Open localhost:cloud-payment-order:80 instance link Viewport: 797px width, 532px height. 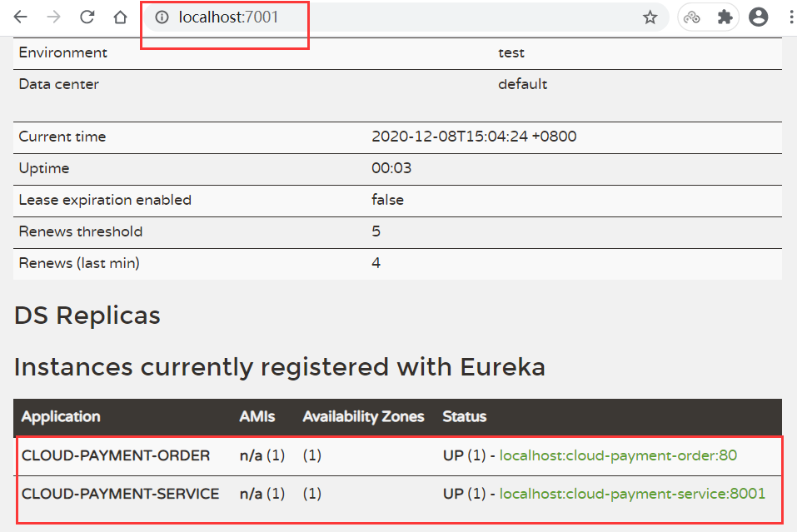[x=618, y=455]
